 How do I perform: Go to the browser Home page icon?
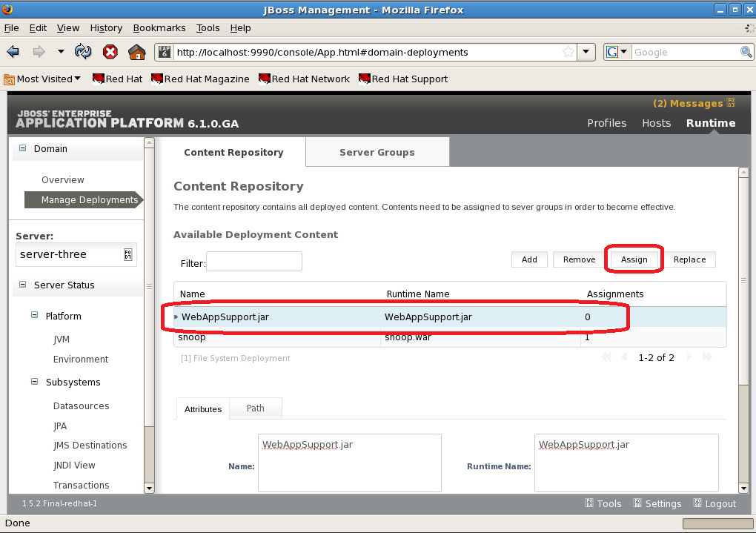click(x=137, y=52)
